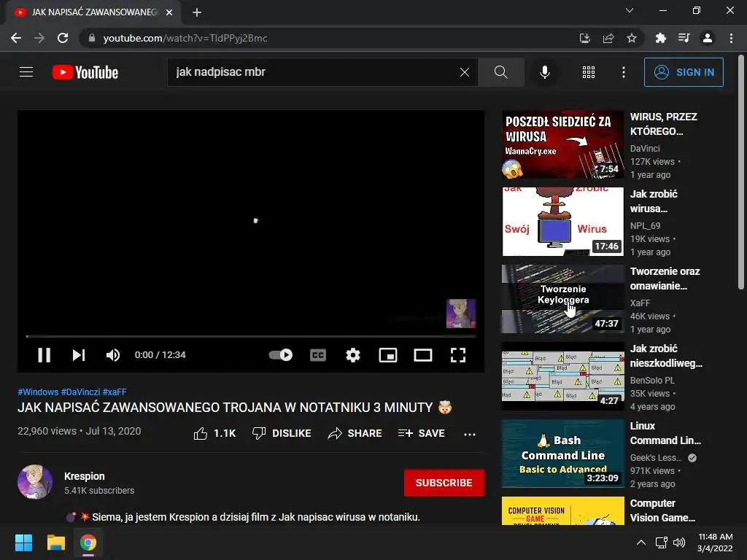The width and height of the screenshot is (747, 560).
Task: Enter full screen mode
Action: point(458,355)
